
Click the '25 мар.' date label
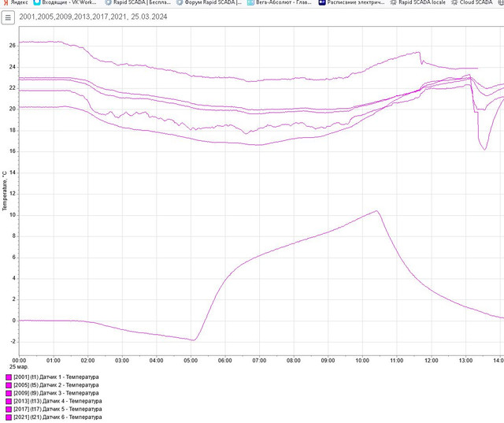coord(19,367)
